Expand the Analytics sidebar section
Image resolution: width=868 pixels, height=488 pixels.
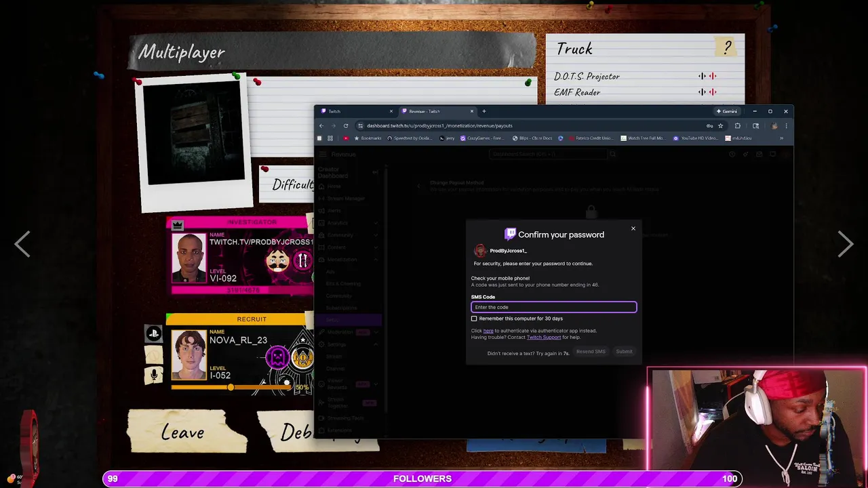pos(376,223)
